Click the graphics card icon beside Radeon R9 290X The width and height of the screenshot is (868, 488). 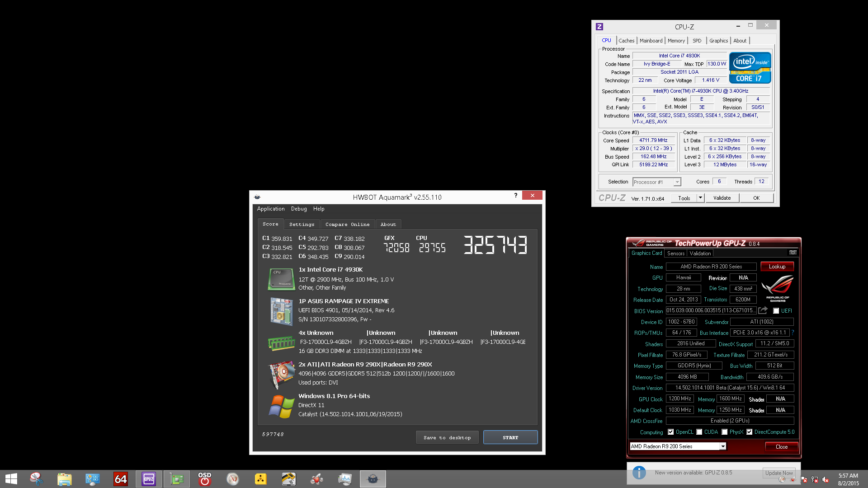point(281,374)
